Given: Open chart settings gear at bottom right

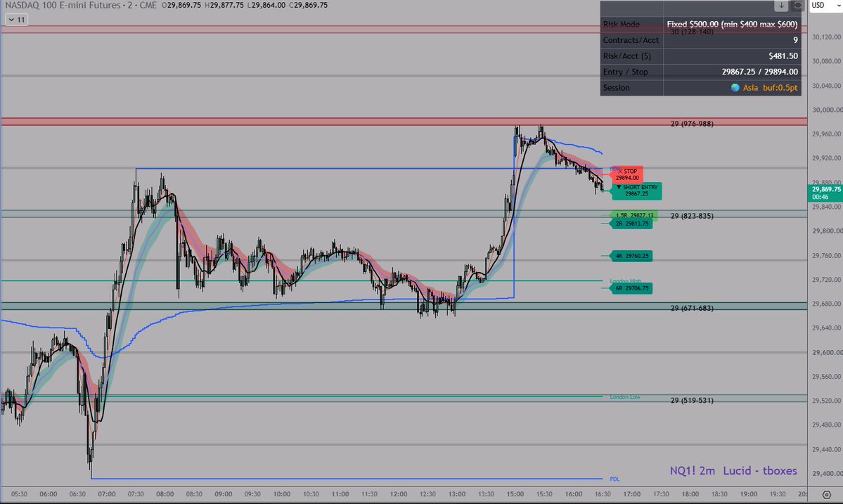Looking at the screenshot, I should click(x=827, y=494).
